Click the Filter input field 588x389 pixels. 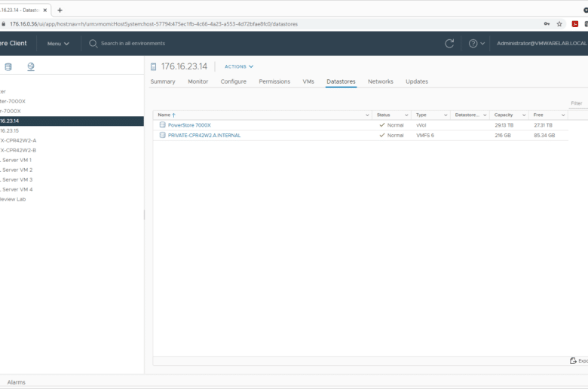(578, 103)
